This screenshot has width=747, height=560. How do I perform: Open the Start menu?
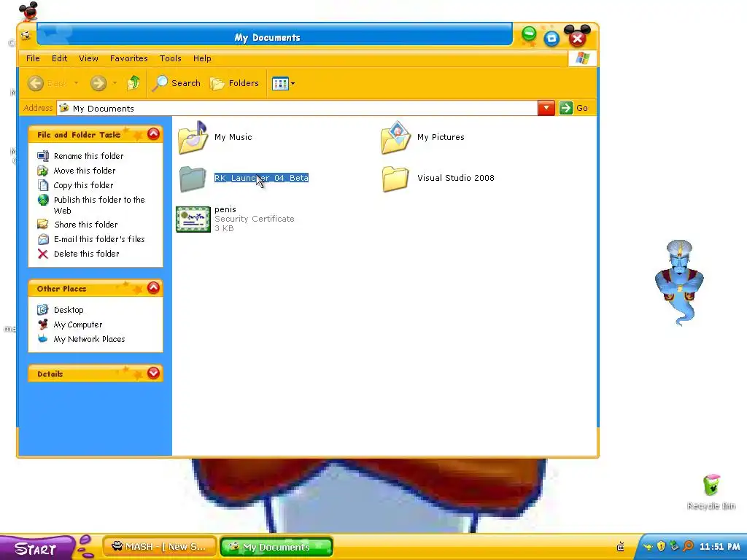coord(36,548)
